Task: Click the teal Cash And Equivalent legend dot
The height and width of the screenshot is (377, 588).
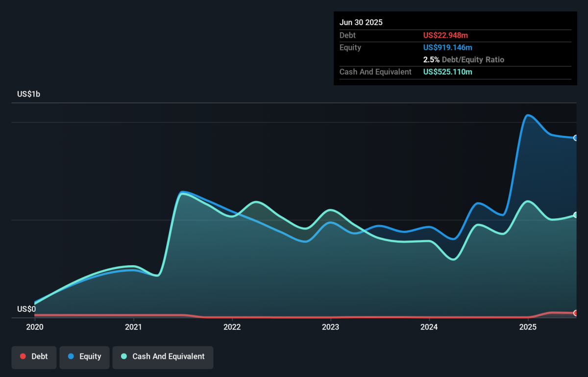Action: click(x=124, y=357)
